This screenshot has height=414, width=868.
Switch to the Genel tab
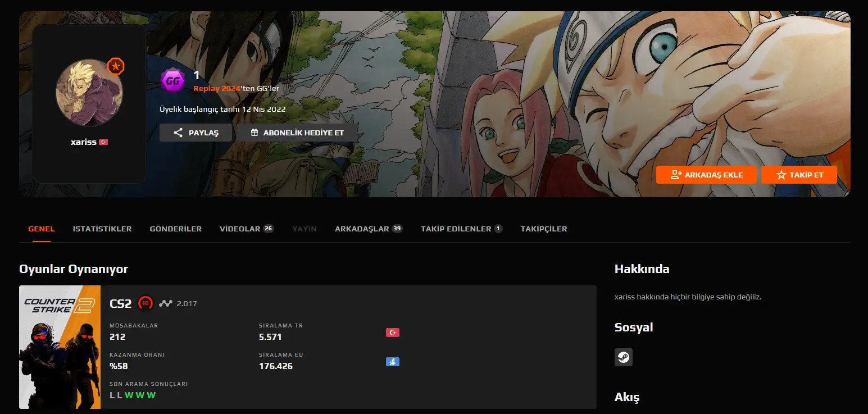(x=42, y=229)
